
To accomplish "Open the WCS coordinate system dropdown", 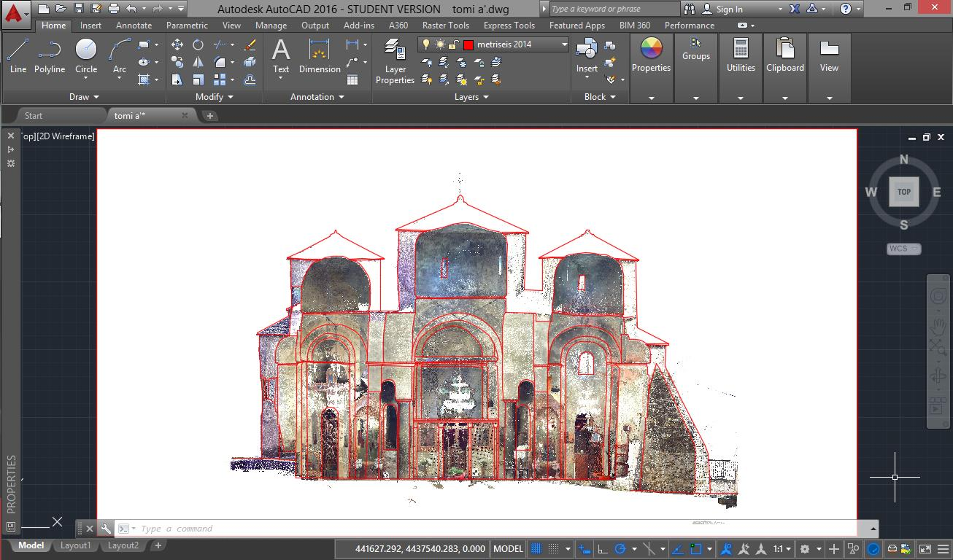I will [x=904, y=249].
